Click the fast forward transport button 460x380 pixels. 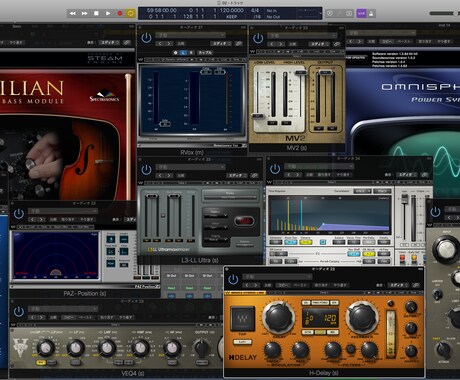pyautogui.click(x=84, y=13)
